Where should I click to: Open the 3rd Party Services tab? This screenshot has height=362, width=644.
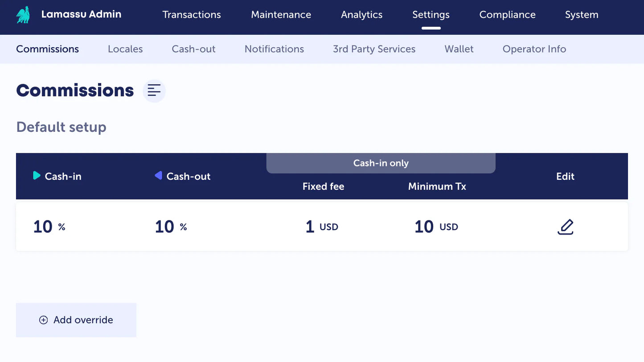coord(374,49)
